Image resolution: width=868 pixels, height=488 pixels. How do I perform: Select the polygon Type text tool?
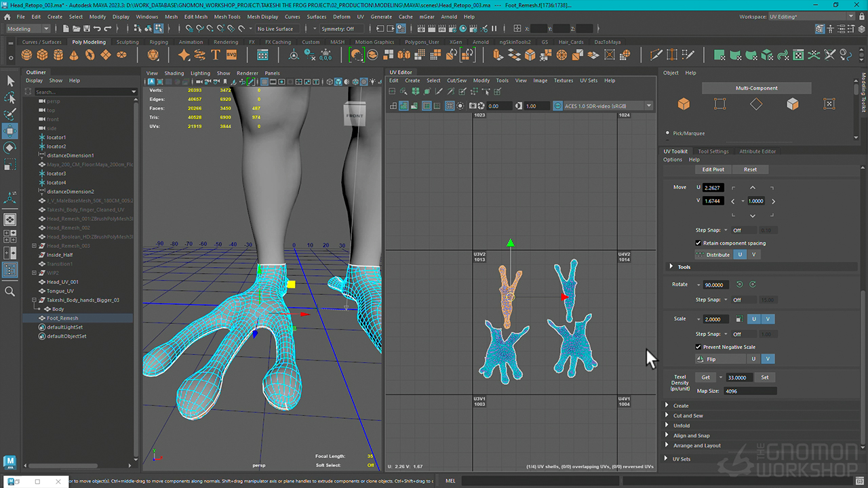coord(216,55)
